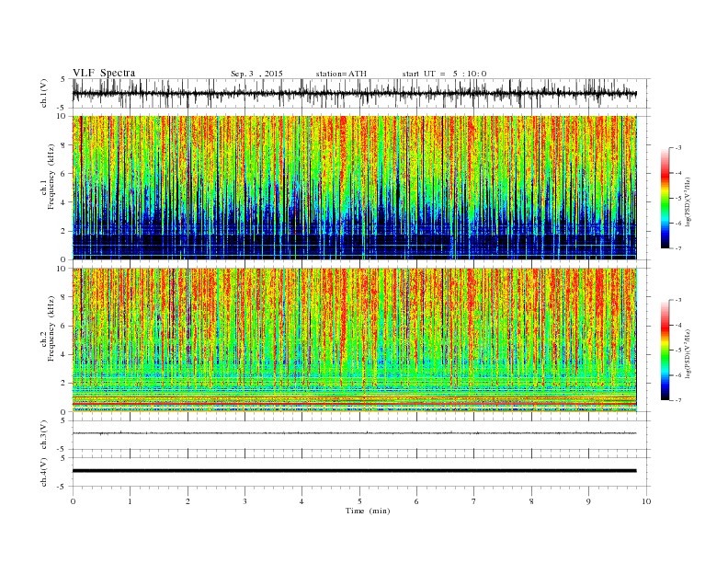Click time axis tick label "6"

pos(416,501)
